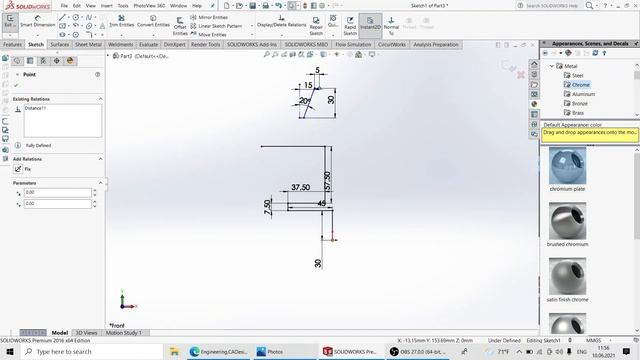Click the Trim Entities tool
The width and height of the screenshot is (640, 360).
tap(121, 21)
